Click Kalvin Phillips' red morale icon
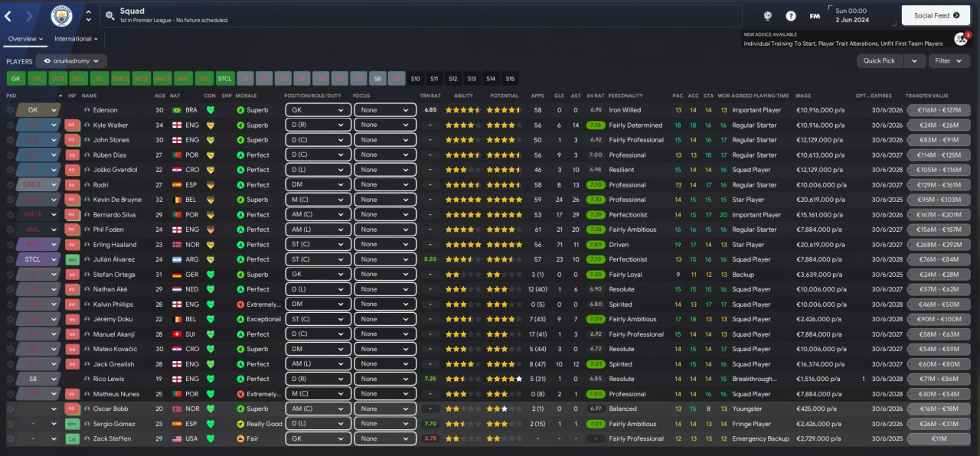 click(x=240, y=305)
